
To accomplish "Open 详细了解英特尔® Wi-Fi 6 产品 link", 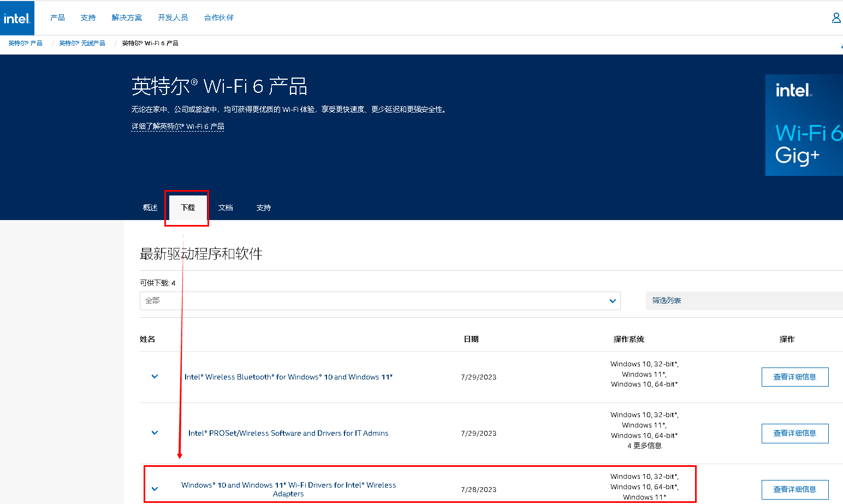I will tap(177, 126).
